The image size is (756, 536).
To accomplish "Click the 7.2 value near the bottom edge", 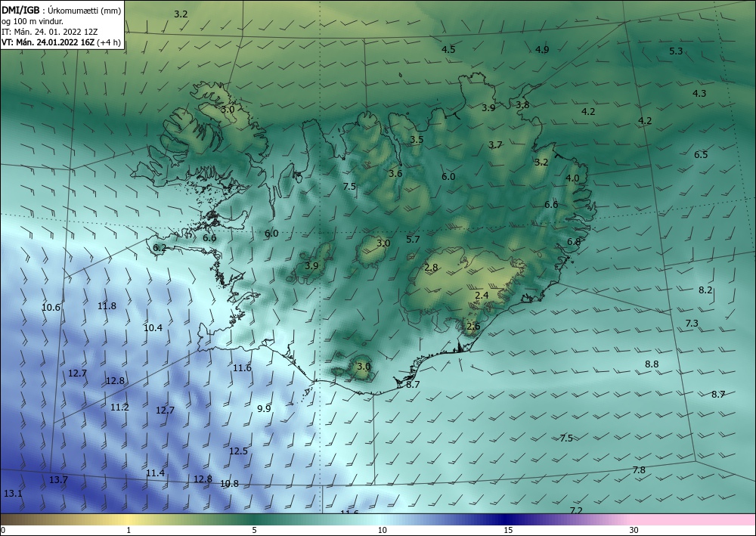I will [576, 510].
